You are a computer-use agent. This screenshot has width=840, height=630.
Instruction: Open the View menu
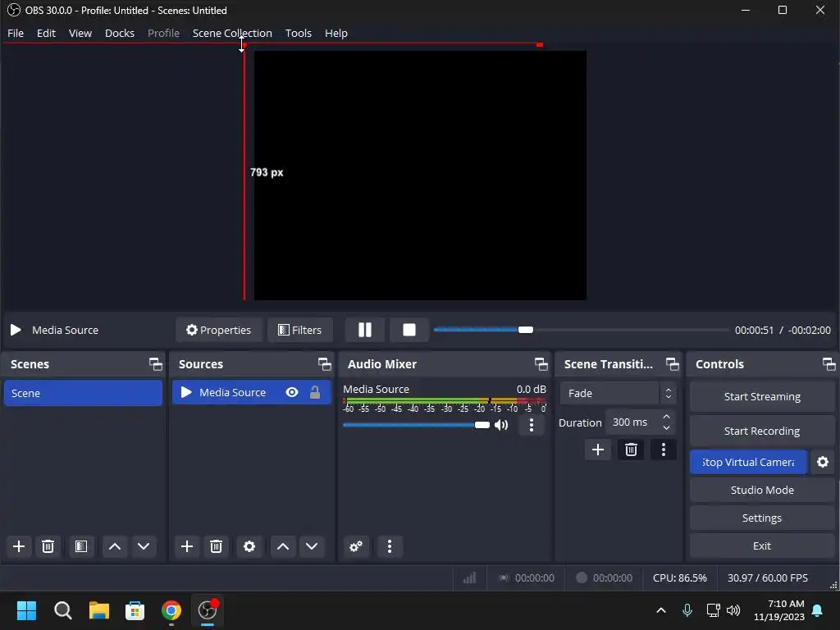[80, 33]
